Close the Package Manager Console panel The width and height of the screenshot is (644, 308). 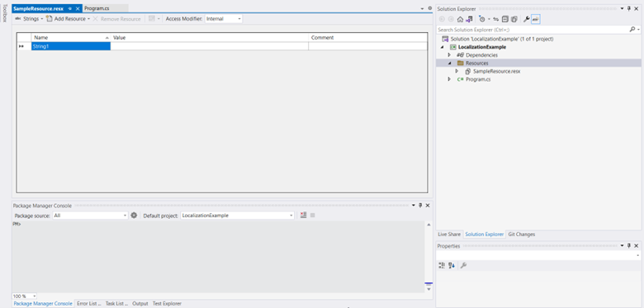coord(428,206)
